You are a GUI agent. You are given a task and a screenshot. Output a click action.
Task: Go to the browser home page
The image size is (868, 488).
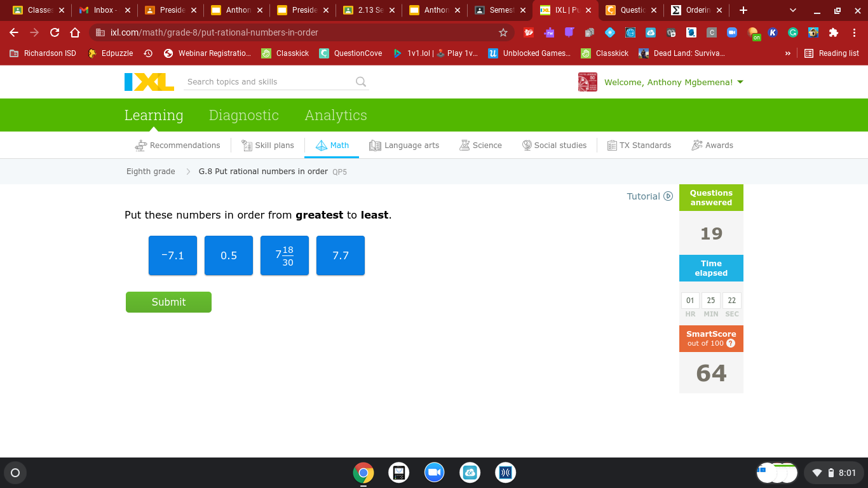[75, 32]
